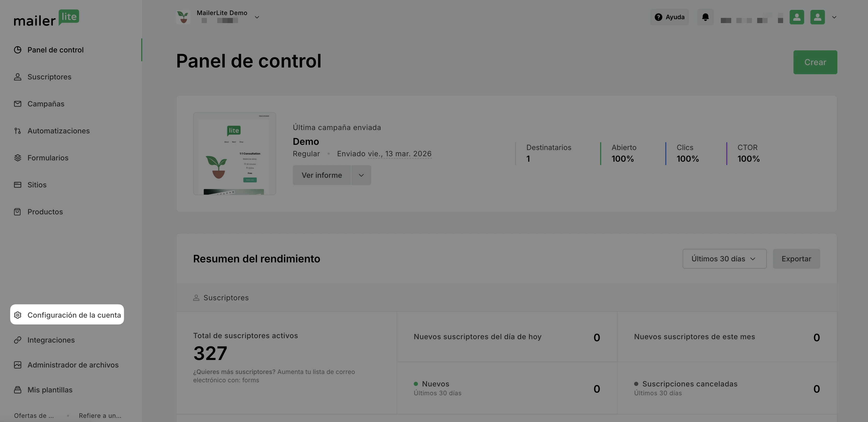Viewport: 868px width, 422px height.
Task: Click the green Crear button
Action: [815, 62]
